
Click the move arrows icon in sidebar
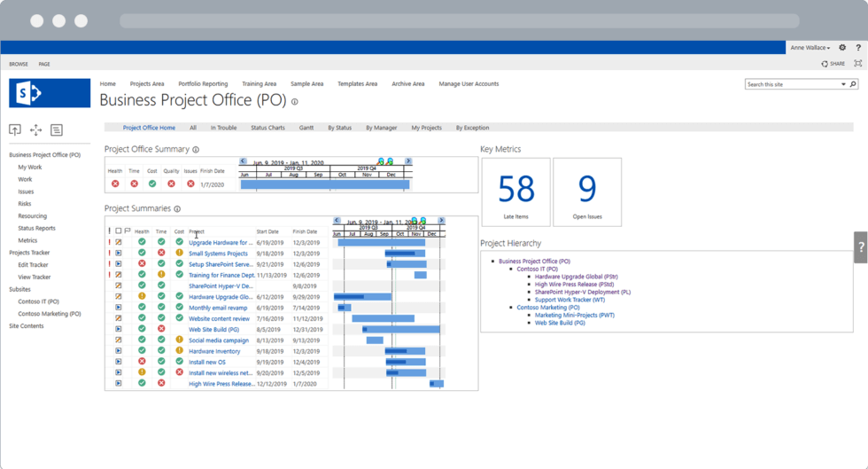click(x=35, y=130)
